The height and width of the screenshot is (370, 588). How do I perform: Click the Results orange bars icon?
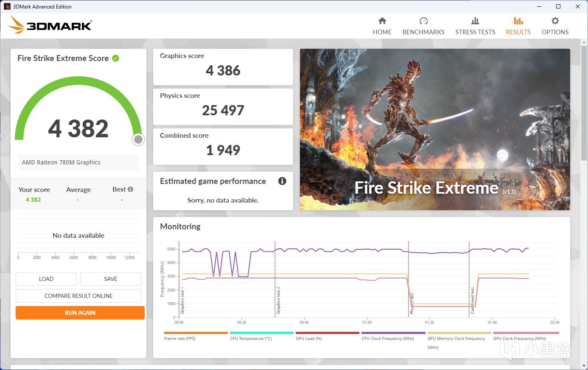click(x=518, y=21)
